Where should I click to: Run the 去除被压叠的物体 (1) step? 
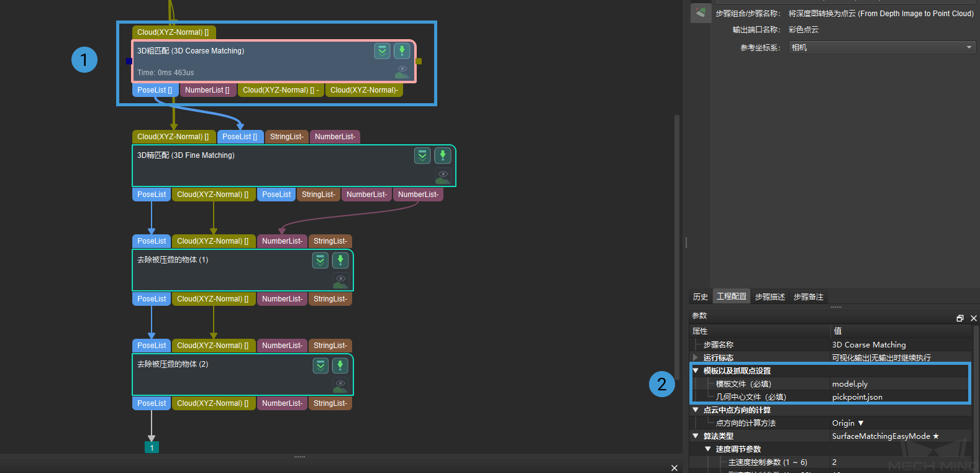[x=340, y=260]
